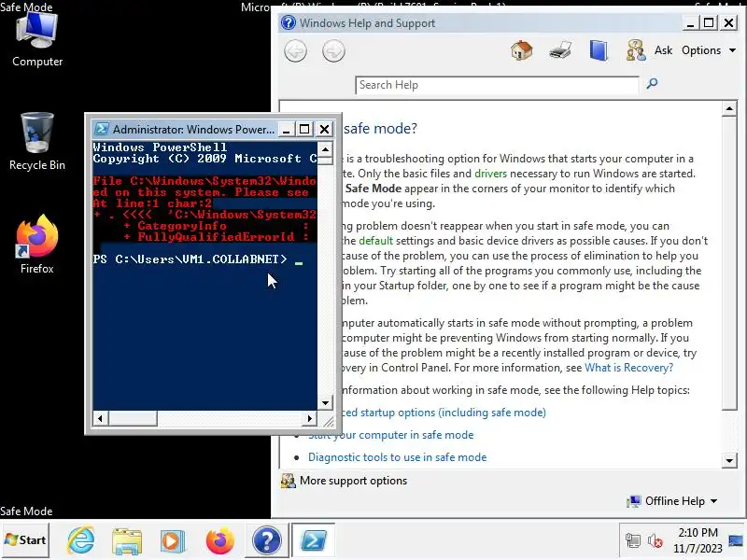Click PowerShell horizontal scrollbar thumb
Screen dimensions: 747x560
click(x=133, y=418)
